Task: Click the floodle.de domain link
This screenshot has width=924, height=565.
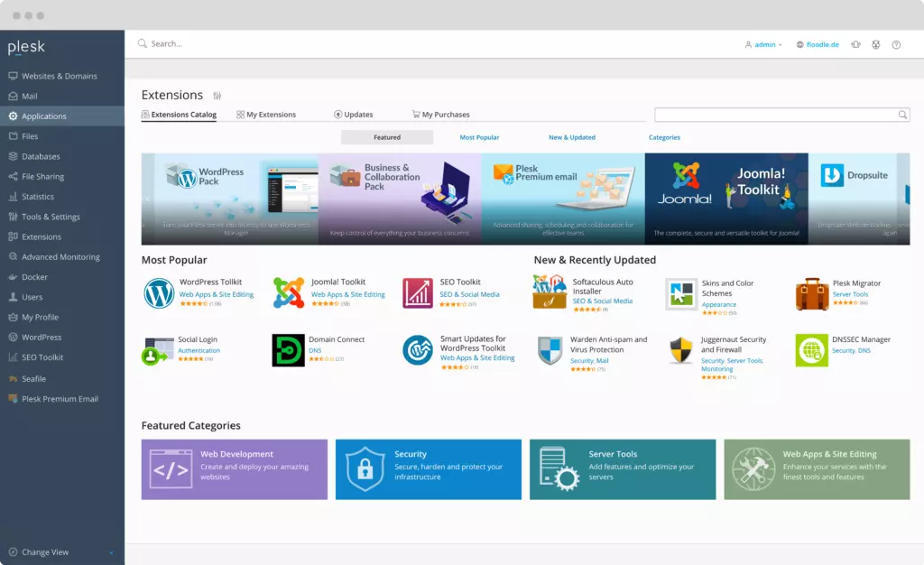Action: [821, 43]
